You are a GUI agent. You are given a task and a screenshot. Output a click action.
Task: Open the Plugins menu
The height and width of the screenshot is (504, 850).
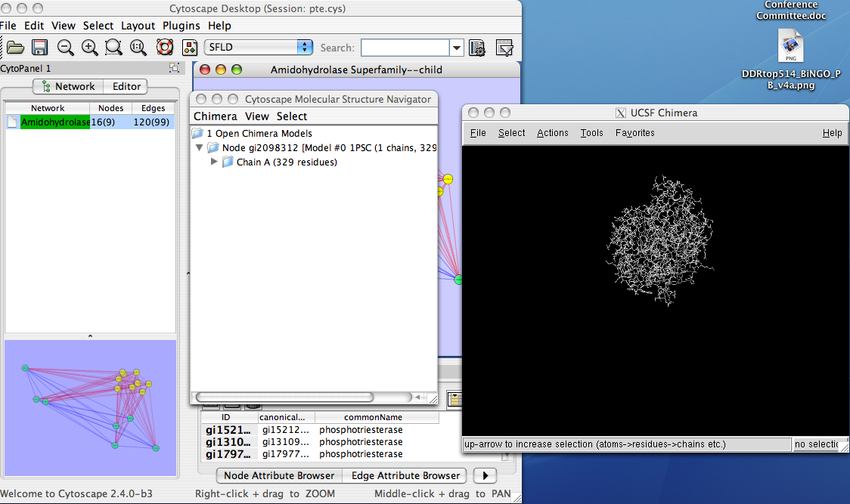181,26
